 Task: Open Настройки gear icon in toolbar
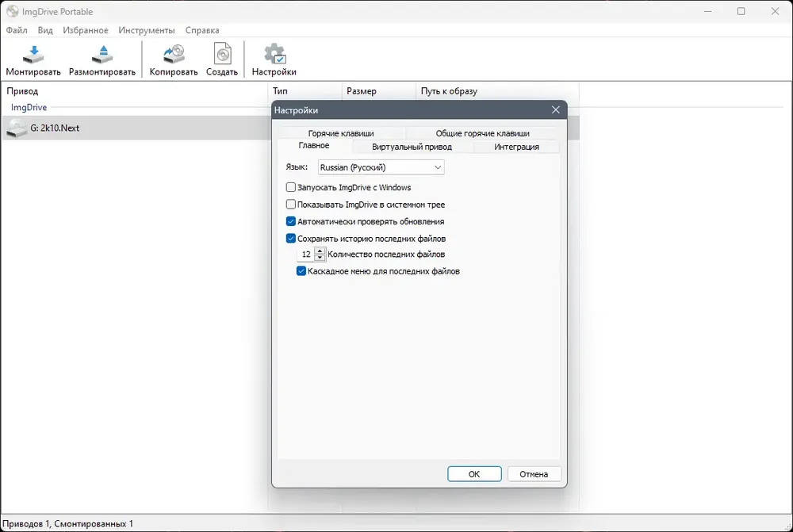274,55
